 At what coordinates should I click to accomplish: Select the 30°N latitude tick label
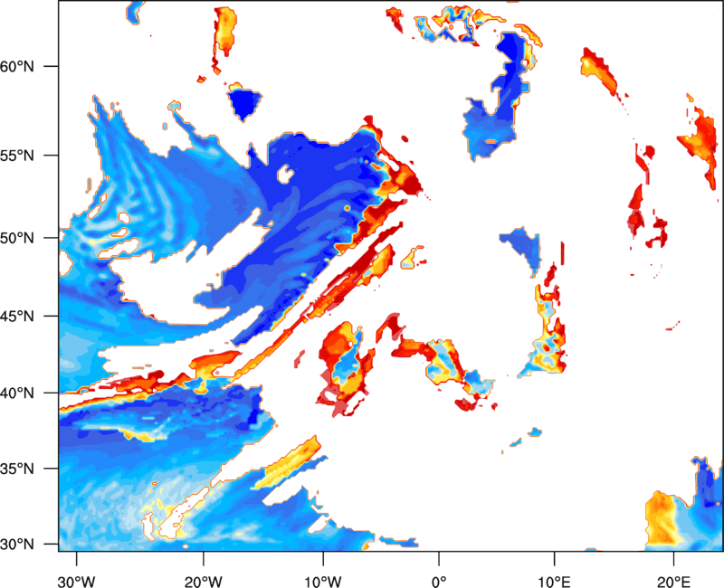pyautogui.click(x=17, y=545)
